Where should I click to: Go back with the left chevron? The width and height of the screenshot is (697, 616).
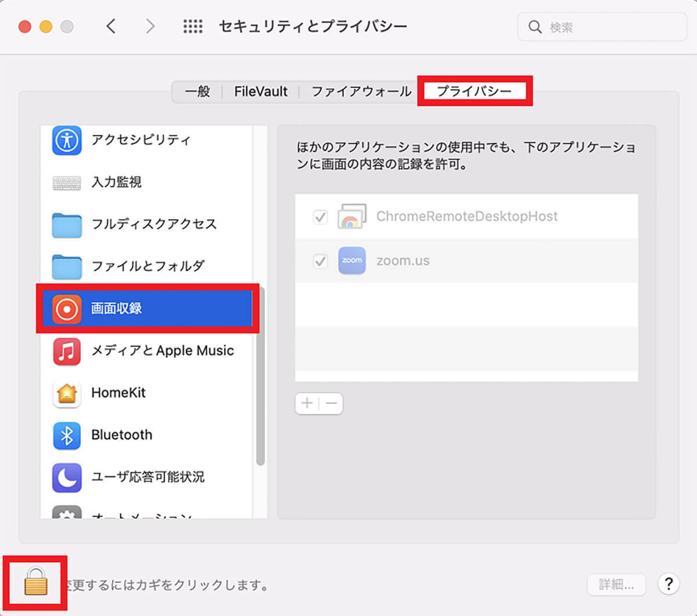pyautogui.click(x=111, y=26)
